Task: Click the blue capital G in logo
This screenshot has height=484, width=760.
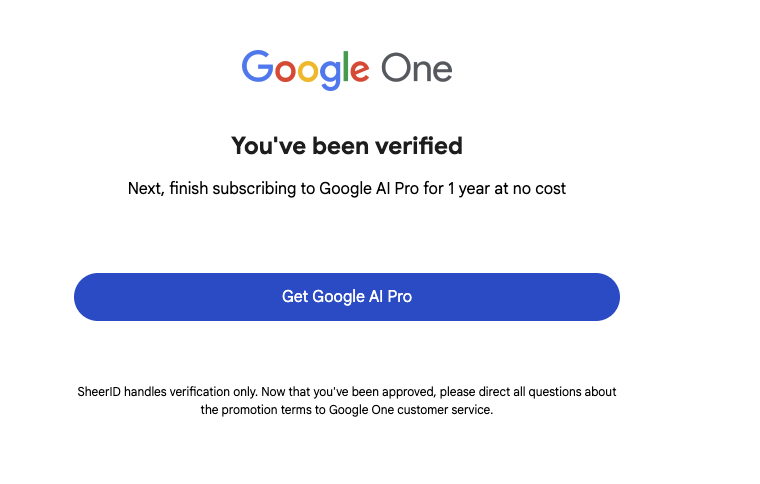Action: (258, 66)
